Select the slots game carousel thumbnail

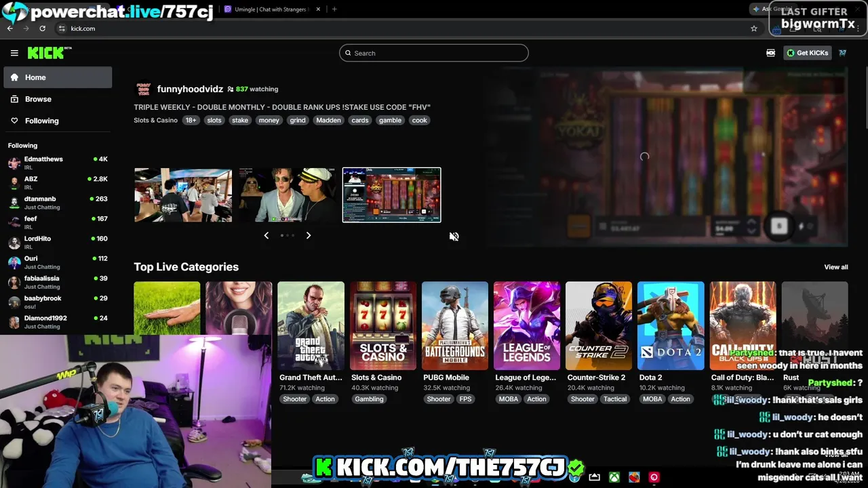click(x=391, y=195)
